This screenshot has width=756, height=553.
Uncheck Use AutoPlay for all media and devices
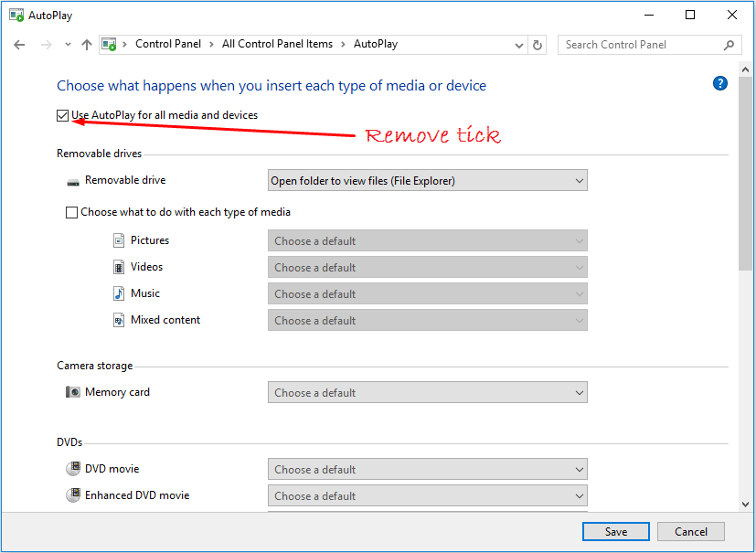63,115
